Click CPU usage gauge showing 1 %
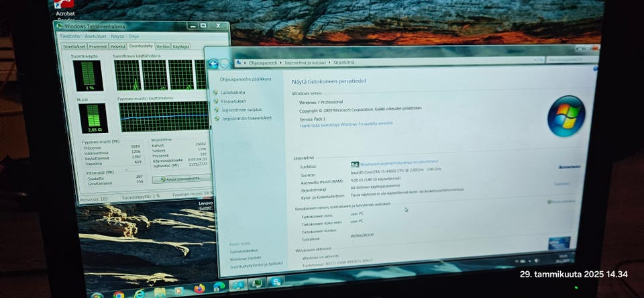644x298 pixels. point(88,76)
